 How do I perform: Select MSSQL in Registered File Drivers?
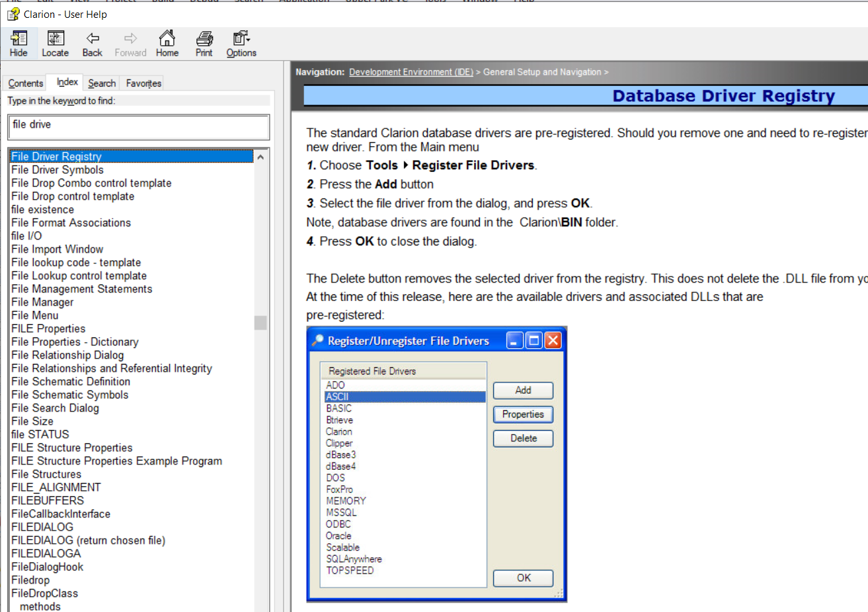coord(341,513)
